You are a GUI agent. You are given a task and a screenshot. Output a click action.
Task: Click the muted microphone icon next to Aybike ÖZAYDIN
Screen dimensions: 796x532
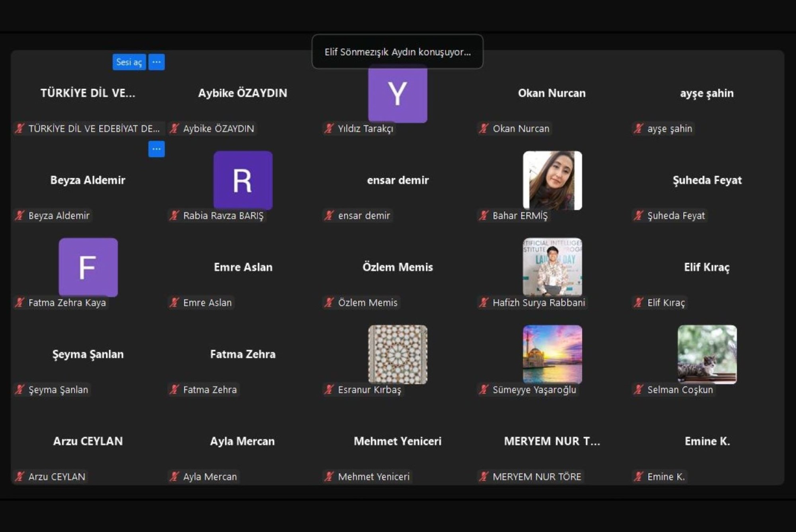click(x=174, y=128)
